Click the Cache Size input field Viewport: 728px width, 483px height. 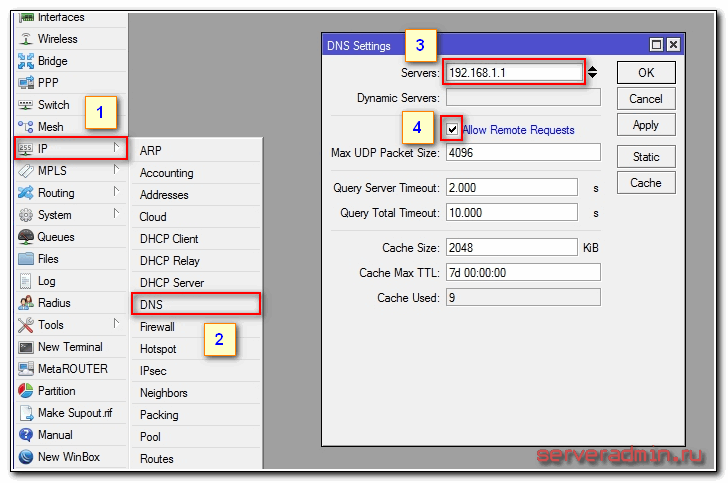pos(511,247)
